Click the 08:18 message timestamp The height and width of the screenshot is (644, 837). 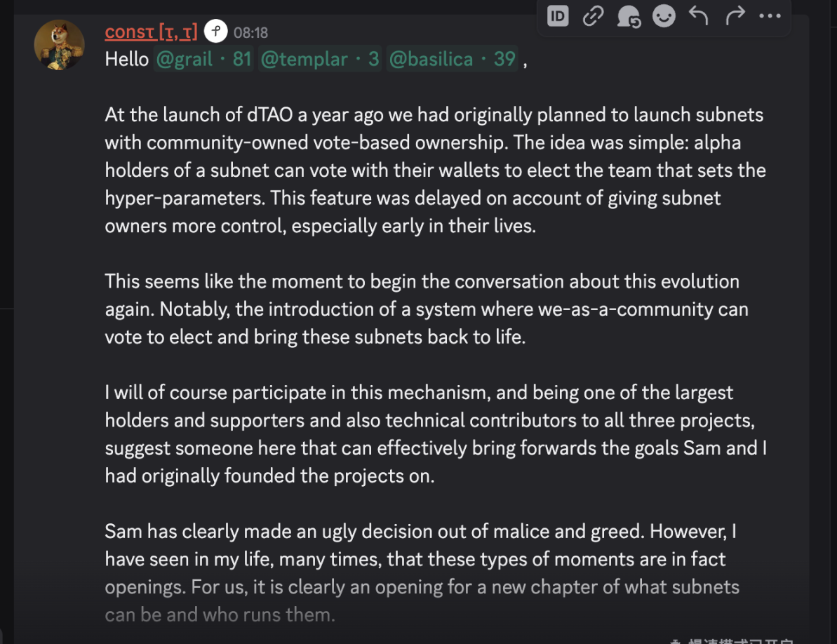[x=250, y=33]
